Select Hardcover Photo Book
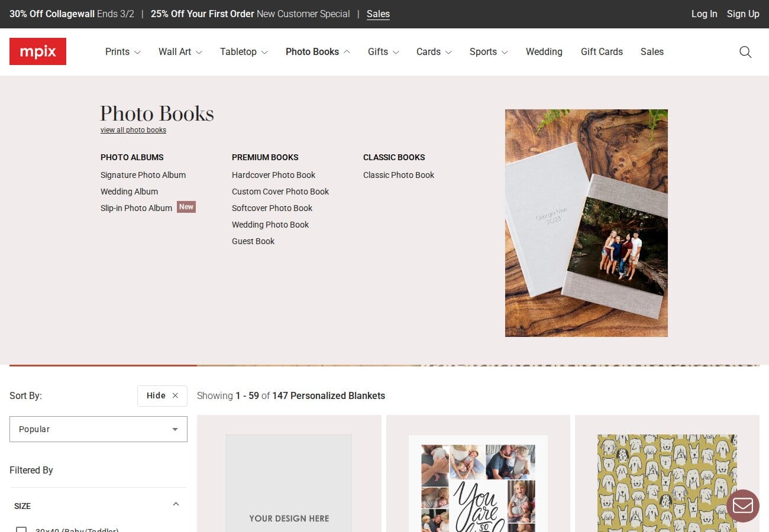The height and width of the screenshot is (532, 769). 273,175
